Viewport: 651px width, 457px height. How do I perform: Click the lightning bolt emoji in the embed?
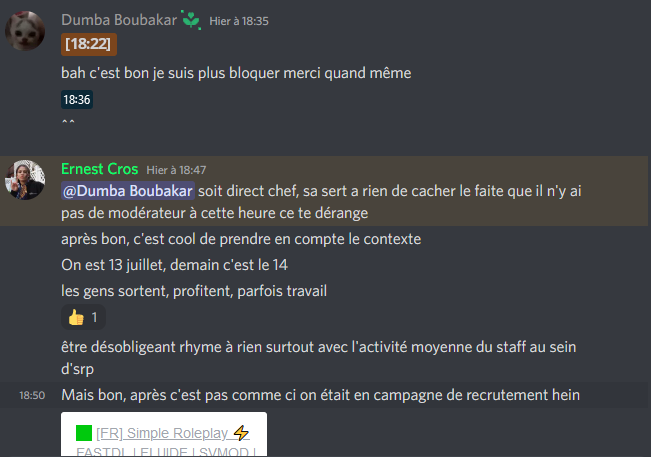tap(241, 433)
